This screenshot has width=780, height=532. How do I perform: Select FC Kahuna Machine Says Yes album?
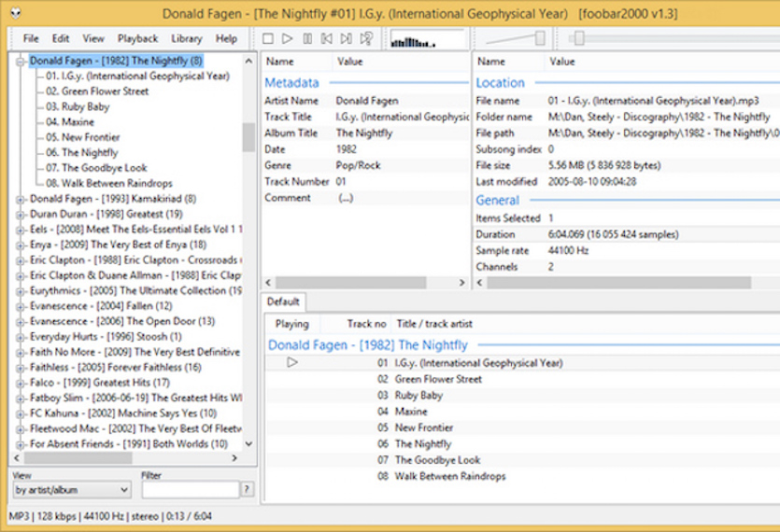pos(123,413)
